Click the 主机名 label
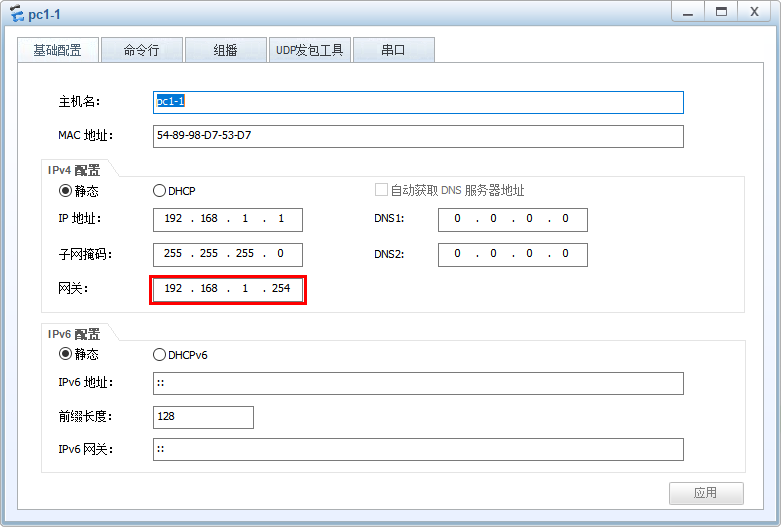 pyautogui.click(x=79, y=102)
